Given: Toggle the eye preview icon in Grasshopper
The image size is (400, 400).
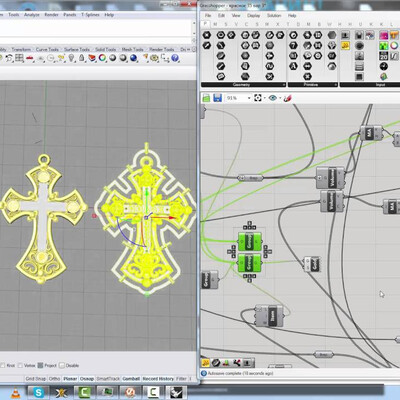Looking at the screenshot, I should [273, 98].
